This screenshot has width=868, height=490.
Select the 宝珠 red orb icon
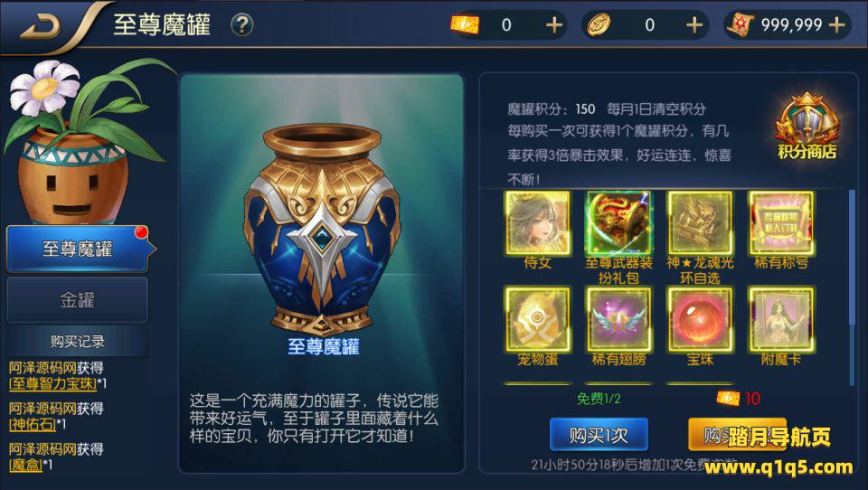point(700,319)
